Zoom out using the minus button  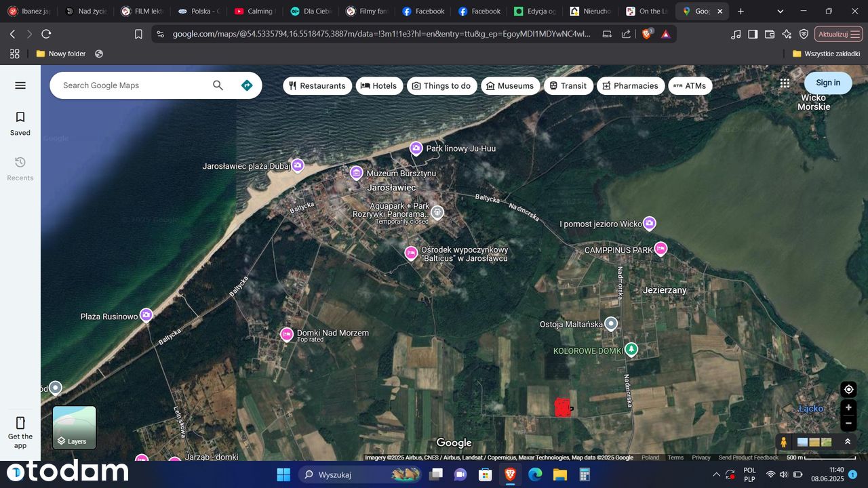tap(848, 424)
